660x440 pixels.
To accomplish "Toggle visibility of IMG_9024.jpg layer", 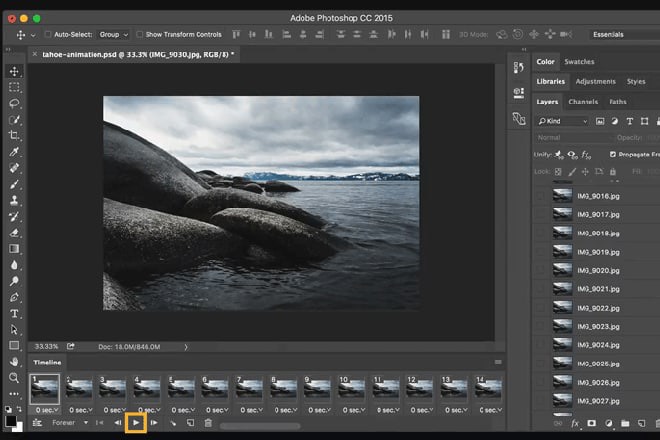I will pos(541,345).
